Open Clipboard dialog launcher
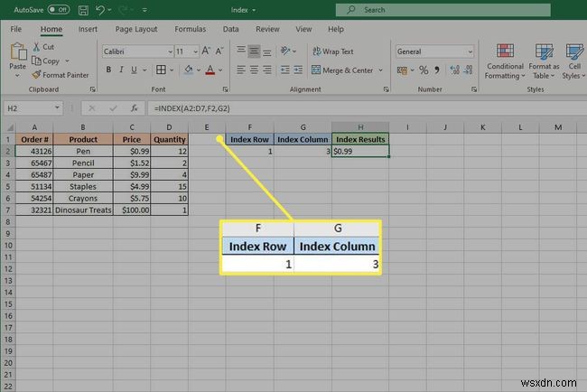This screenshot has height=392, width=587. pyautogui.click(x=92, y=89)
